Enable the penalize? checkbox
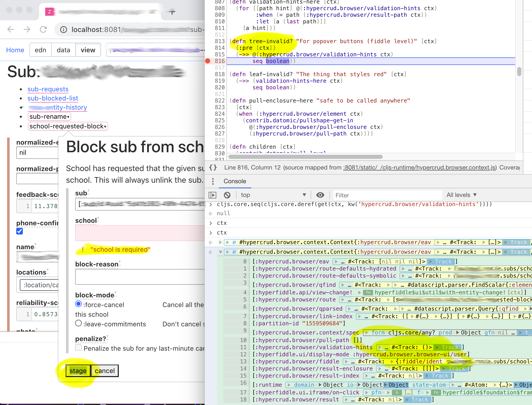The width and height of the screenshot is (532, 405). (78, 348)
